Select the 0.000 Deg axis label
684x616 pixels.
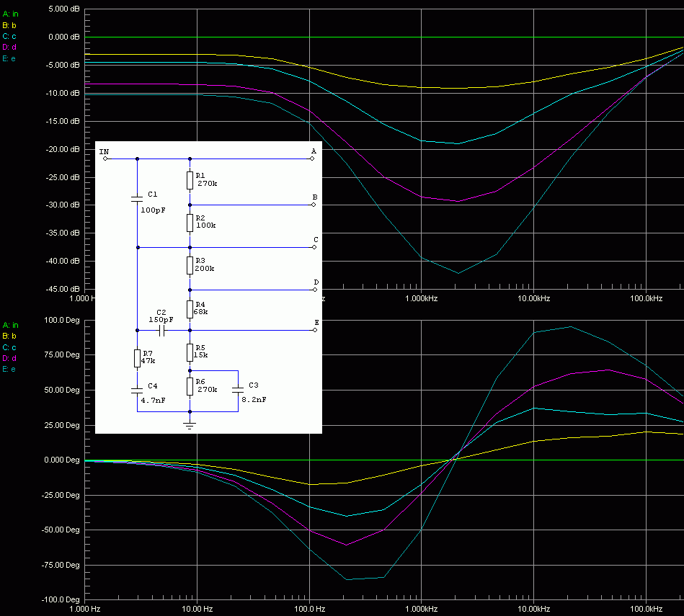point(61,460)
